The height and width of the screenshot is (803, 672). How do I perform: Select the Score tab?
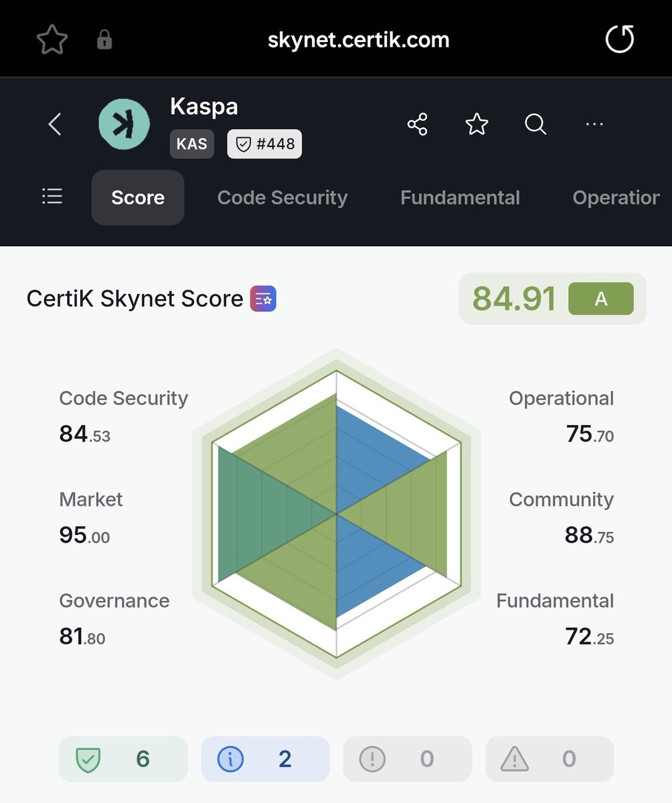pos(137,197)
